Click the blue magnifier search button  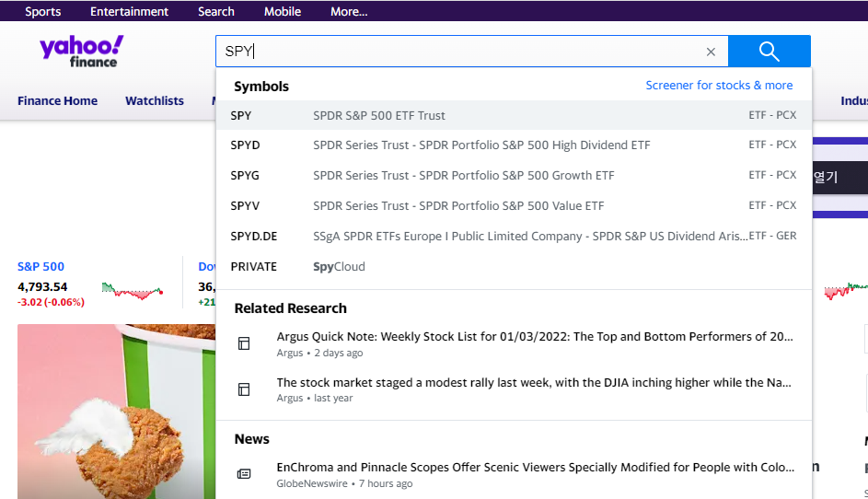(770, 51)
